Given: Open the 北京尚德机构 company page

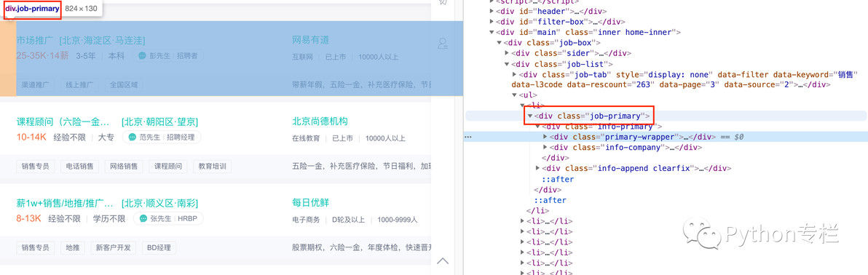Looking at the screenshot, I should 320,121.
